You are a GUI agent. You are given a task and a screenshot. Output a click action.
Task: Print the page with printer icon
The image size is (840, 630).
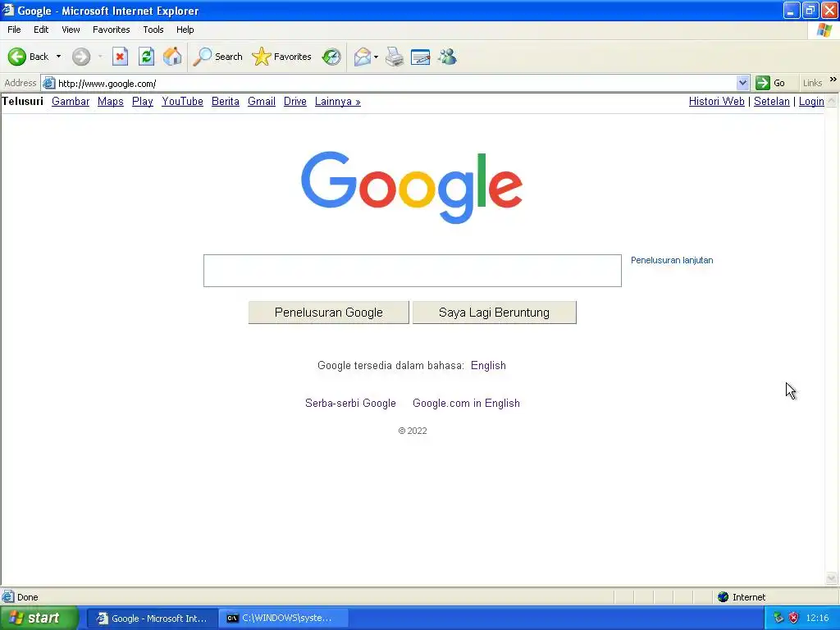click(395, 57)
